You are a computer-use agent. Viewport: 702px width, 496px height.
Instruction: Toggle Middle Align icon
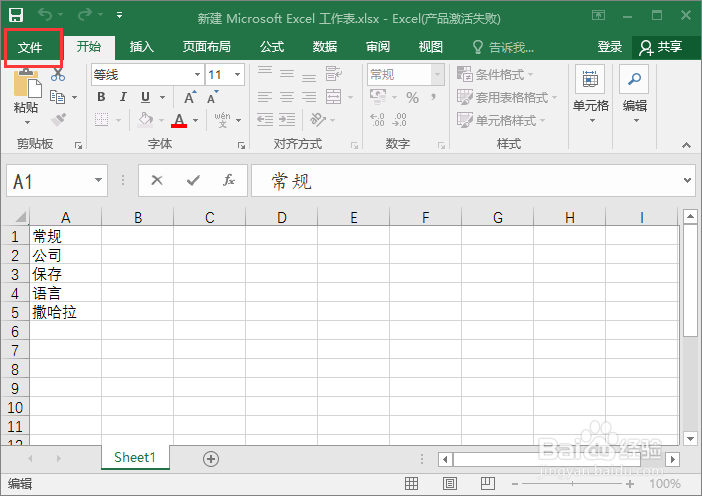pos(287,73)
